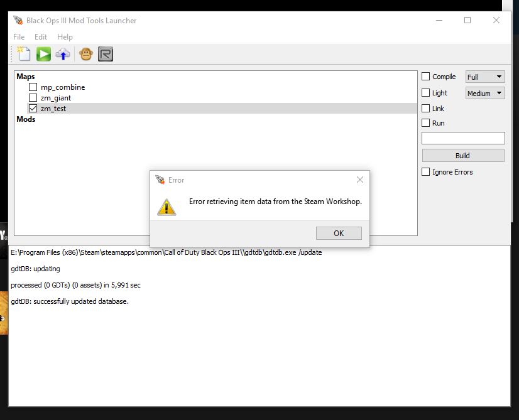
Task: Enable the Run checkbox
Action: (425, 122)
